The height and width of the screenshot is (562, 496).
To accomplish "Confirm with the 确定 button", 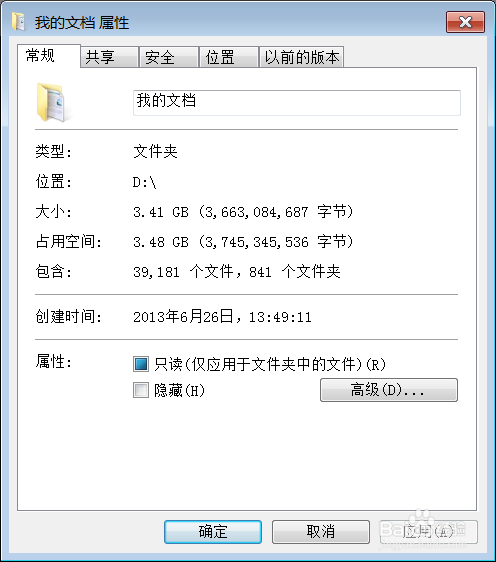I will [213, 532].
